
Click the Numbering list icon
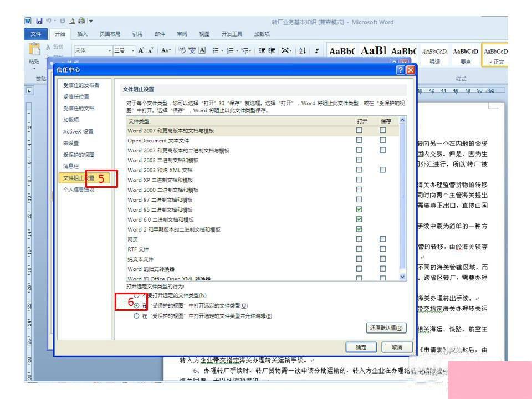230,51
